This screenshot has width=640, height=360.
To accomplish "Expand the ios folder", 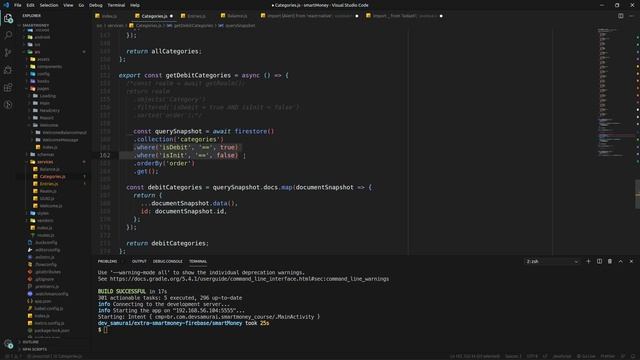I will 37,44.
